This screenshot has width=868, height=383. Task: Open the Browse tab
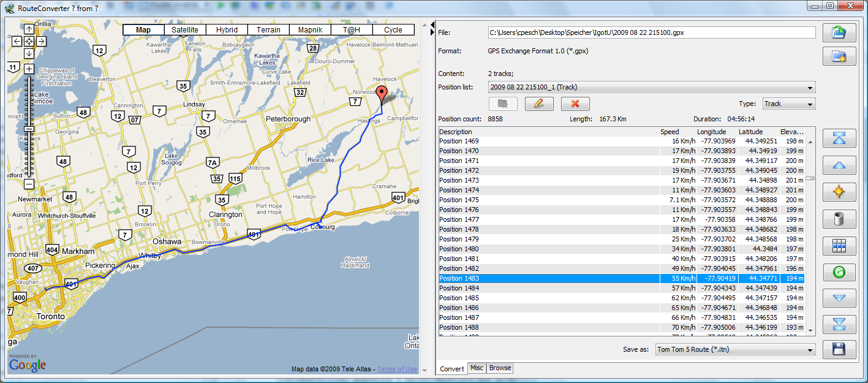pos(500,368)
